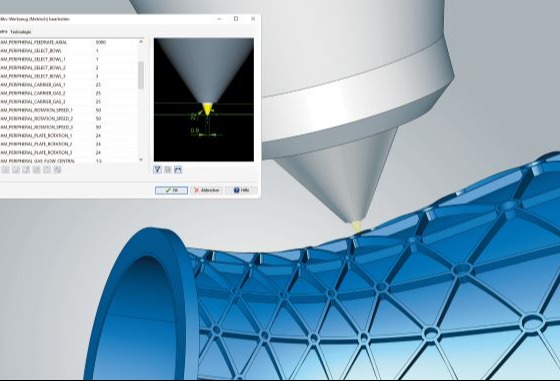560x381 pixels.
Task: Select the AM_PERIPHERAL_FEEDRATE_AXIAL row
Action: coord(69,42)
